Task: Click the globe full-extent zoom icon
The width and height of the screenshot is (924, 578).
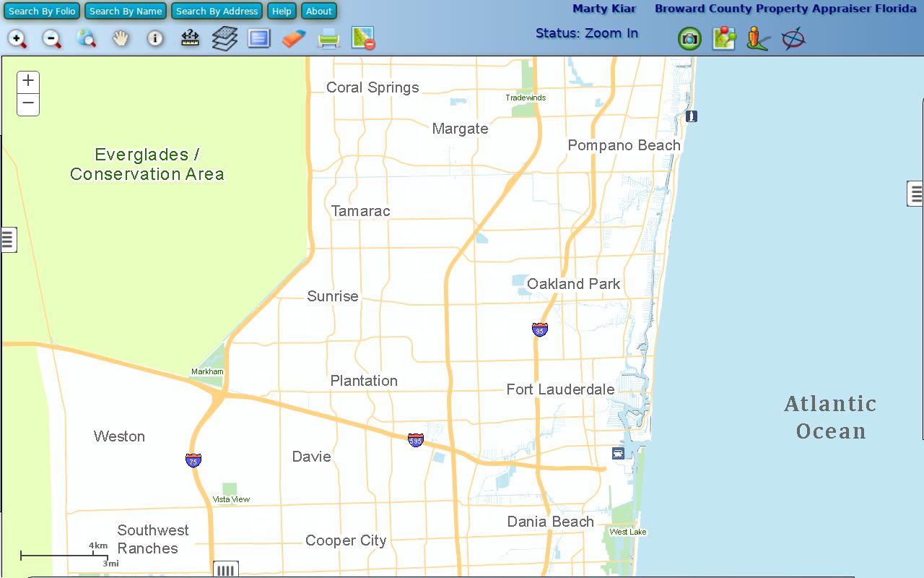Action: point(86,38)
